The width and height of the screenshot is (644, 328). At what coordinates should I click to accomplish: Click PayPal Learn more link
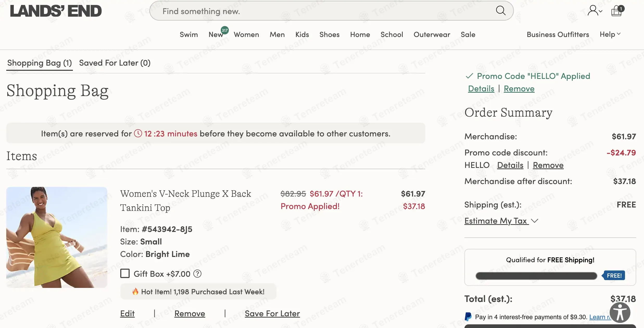pos(600,317)
